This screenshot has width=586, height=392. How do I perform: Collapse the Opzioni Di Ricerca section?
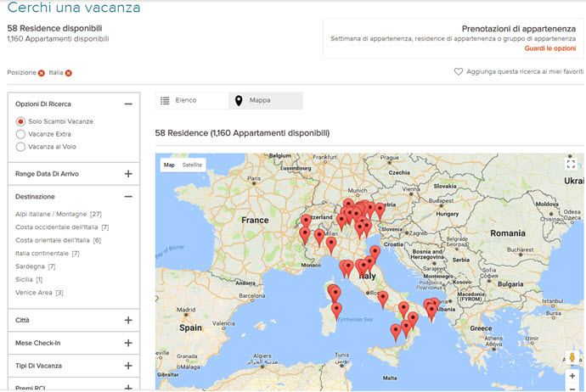pos(128,104)
